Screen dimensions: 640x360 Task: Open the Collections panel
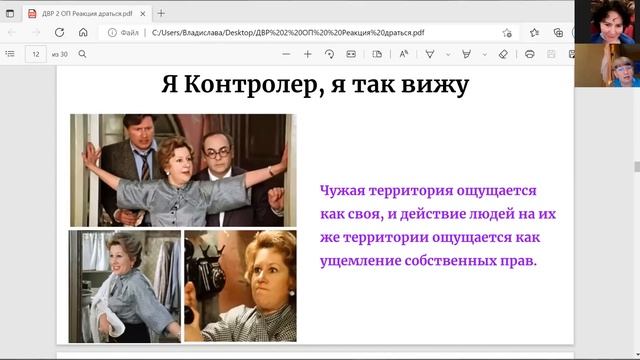click(x=558, y=33)
